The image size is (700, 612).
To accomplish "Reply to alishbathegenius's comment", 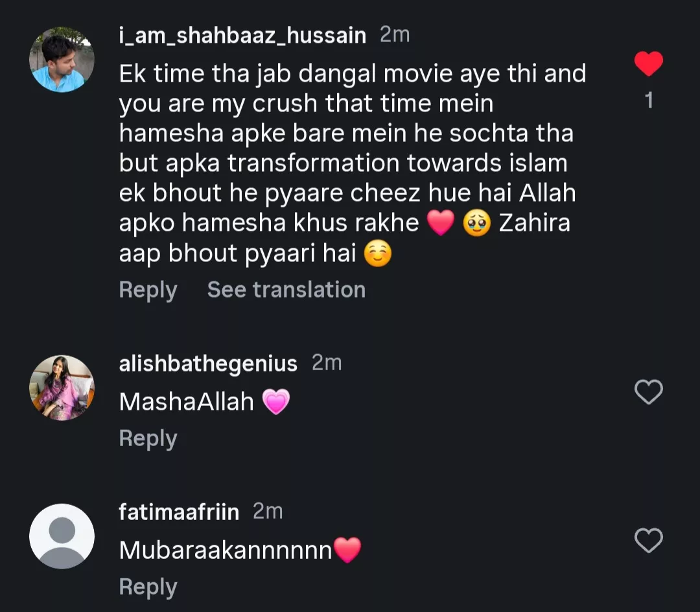I will point(148,439).
